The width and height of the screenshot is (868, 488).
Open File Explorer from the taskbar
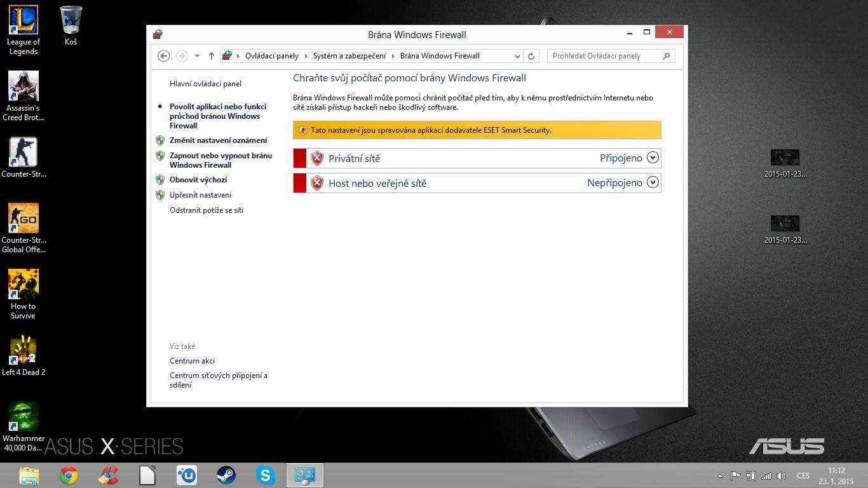tap(29, 475)
